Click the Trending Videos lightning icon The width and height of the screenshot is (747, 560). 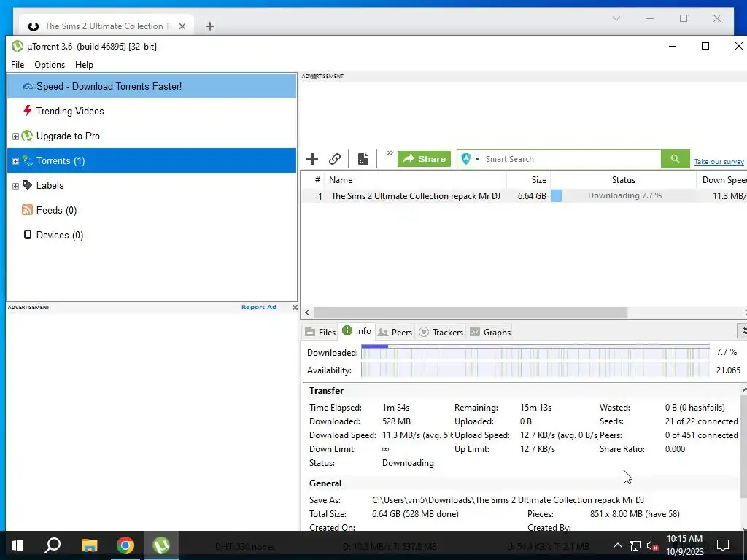27,111
